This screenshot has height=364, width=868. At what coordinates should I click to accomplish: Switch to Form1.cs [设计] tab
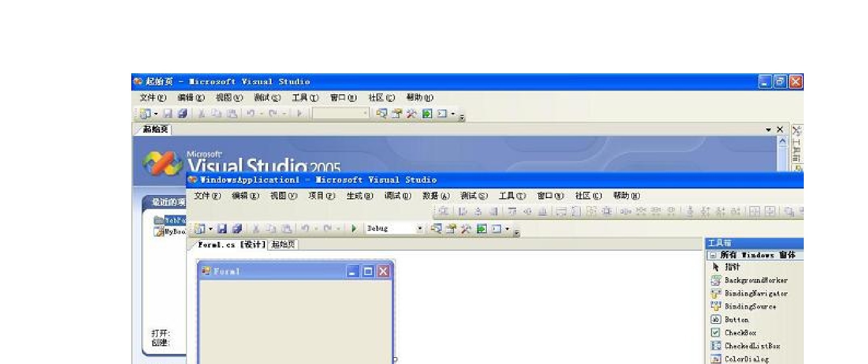tap(231, 244)
